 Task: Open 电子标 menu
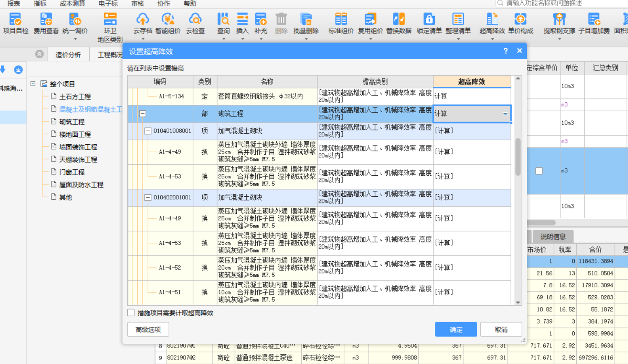click(x=108, y=3)
